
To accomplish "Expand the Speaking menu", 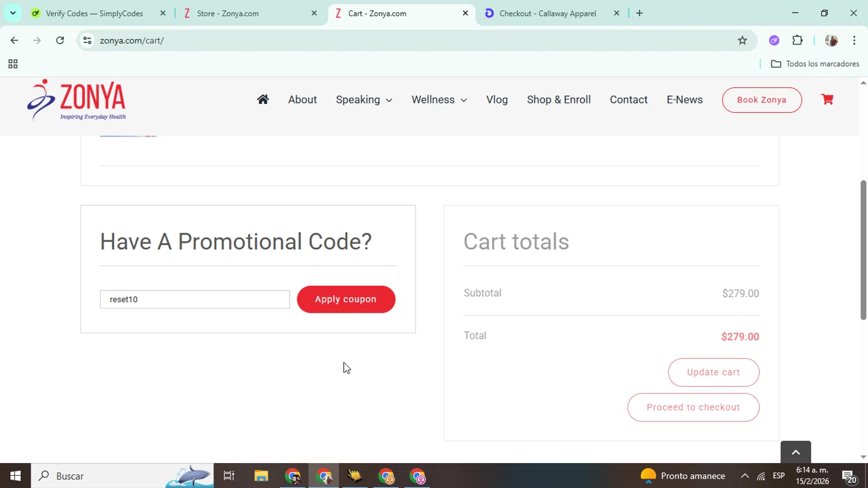I will 364,100.
